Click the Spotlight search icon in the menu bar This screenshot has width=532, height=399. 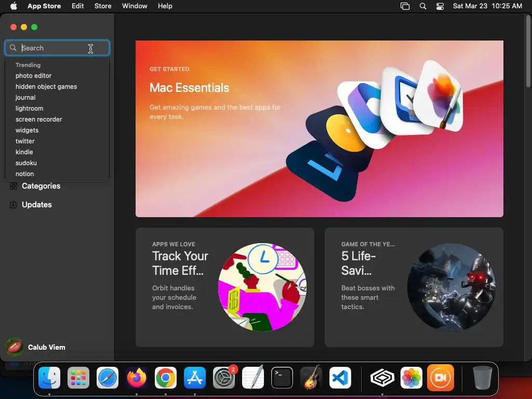pos(423,6)
